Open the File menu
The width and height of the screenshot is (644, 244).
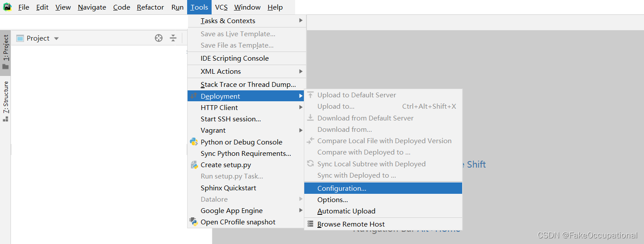coord(24,7)
